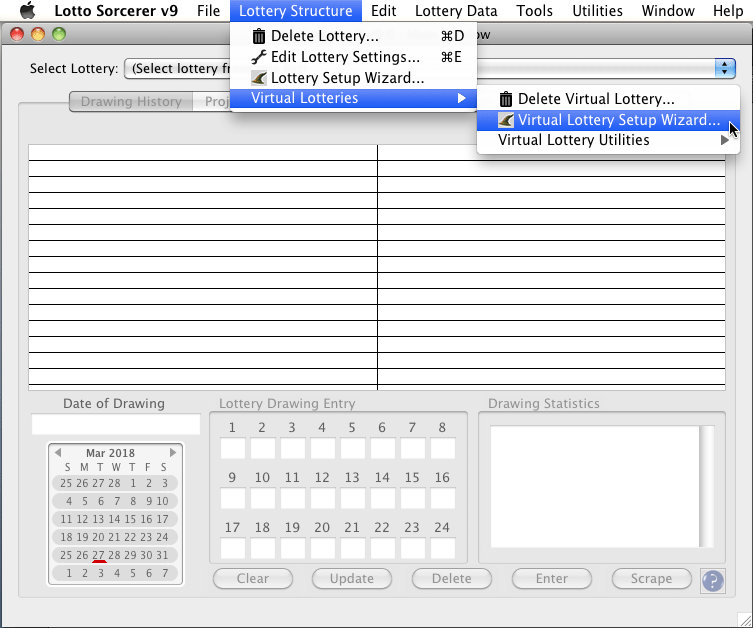Click the first row of drawing history table
The height and width of the screenshot is (628, 753).
tap(376, 153)
